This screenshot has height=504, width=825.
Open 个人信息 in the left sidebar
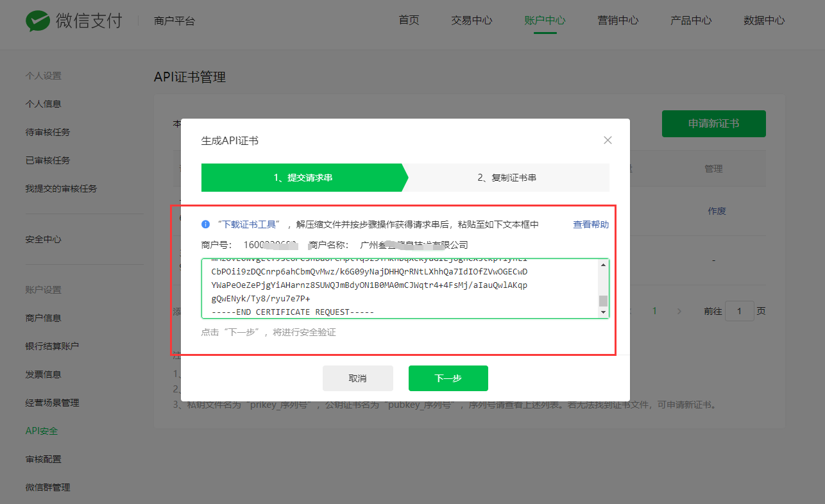[x=43, y=104]
